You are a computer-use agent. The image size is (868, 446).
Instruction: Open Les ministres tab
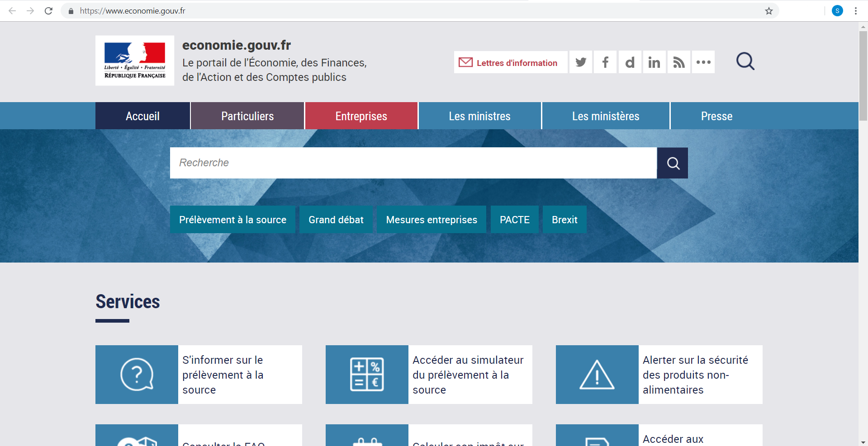pyautogui.click(x=480, y=116)
